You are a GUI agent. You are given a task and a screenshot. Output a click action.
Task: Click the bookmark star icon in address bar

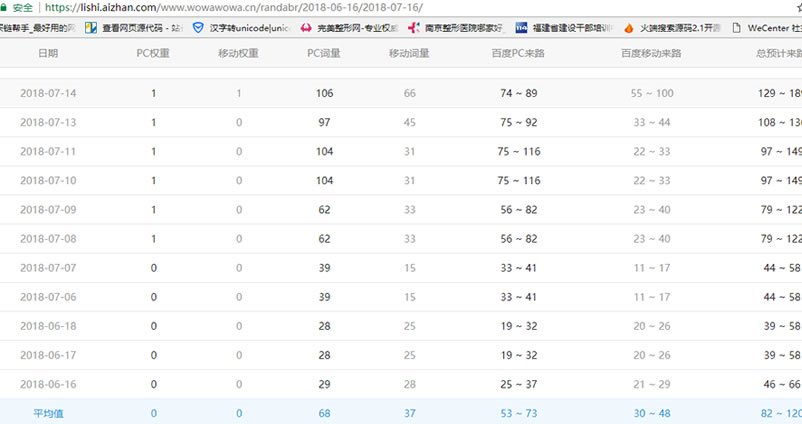pos(796,7)
